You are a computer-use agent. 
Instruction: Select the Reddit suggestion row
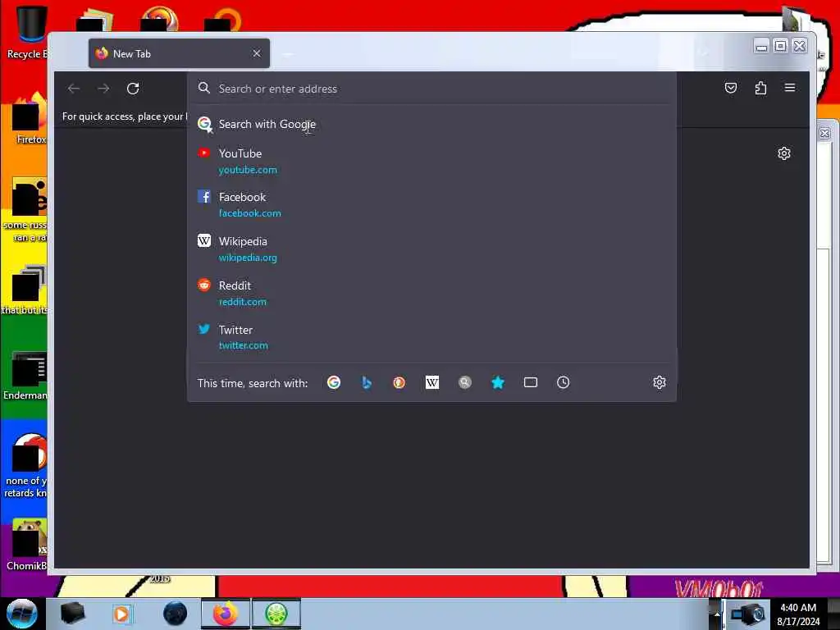tap(431, 293)
